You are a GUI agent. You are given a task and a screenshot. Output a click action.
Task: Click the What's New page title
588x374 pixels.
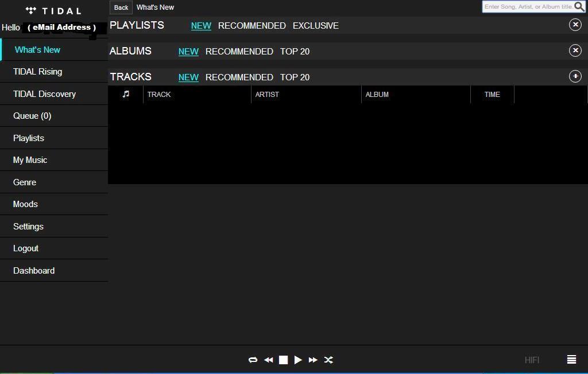[x=155, y=7]
